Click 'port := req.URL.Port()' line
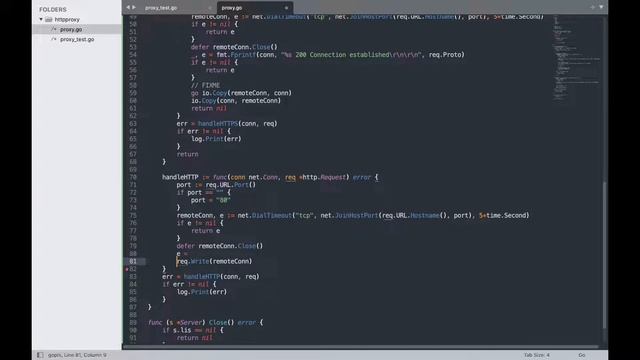 tap(216, 185)
